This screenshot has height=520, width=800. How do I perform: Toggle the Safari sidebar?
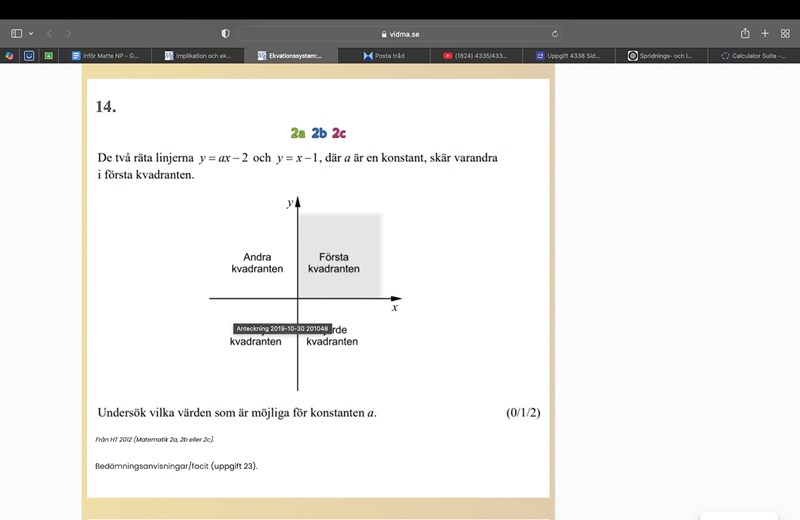point(16,33)
